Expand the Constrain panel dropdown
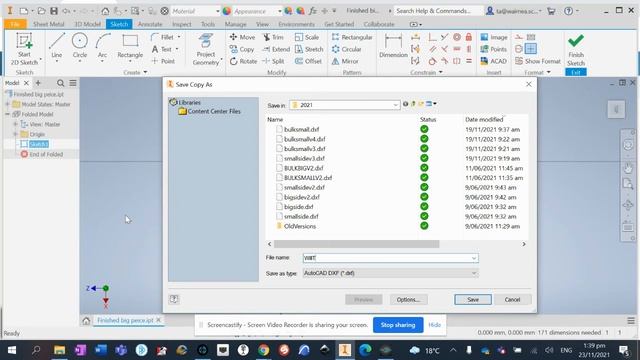 pyautogui.click(x=440, y=72)
